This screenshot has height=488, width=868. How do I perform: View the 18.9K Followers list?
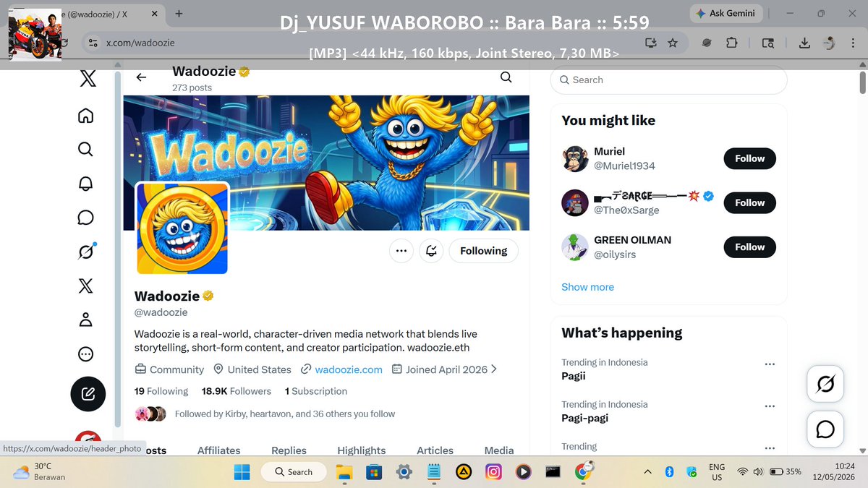click(x=236, y=391)
